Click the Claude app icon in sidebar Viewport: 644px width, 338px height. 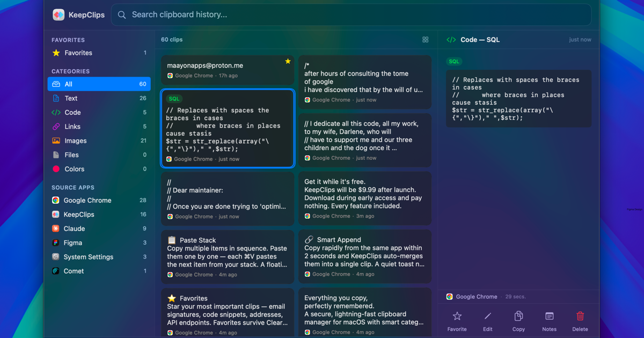click(56, 229)
